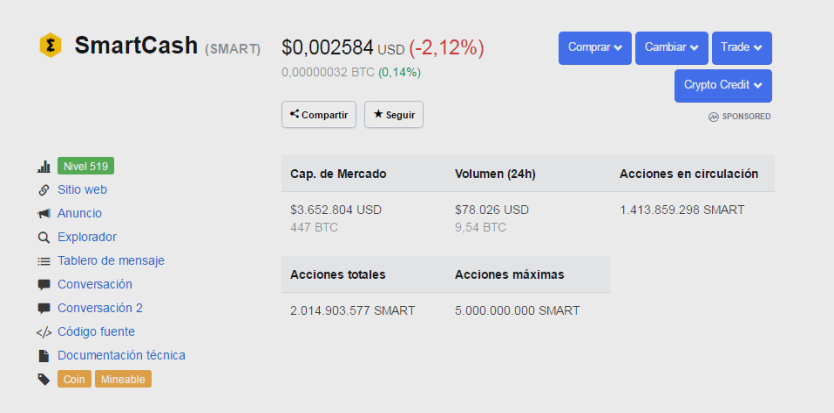Click the 5.000.000.000 SMART value

[x=518, y=311]
